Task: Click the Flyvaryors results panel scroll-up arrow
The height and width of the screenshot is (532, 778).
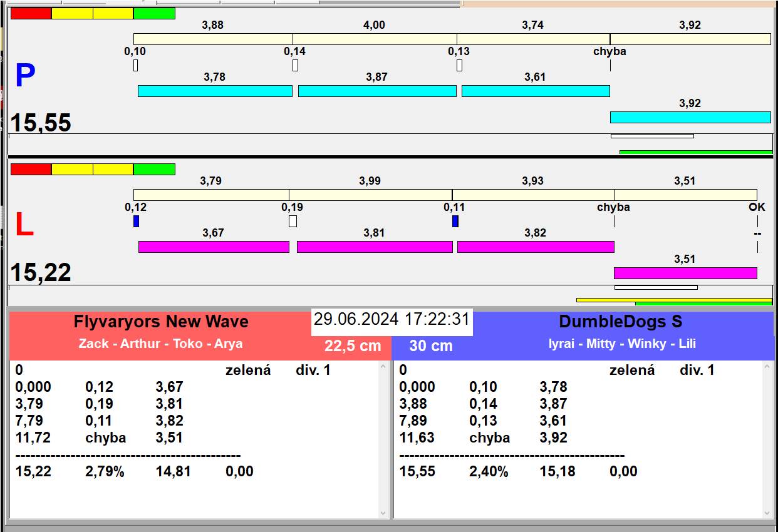Action: coord(383,367)
